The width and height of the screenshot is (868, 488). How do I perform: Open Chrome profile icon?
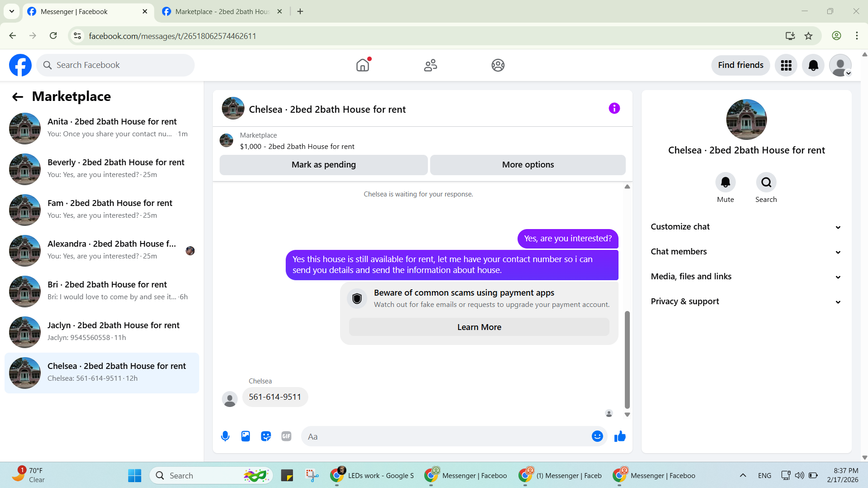click(x=836, y=36)
